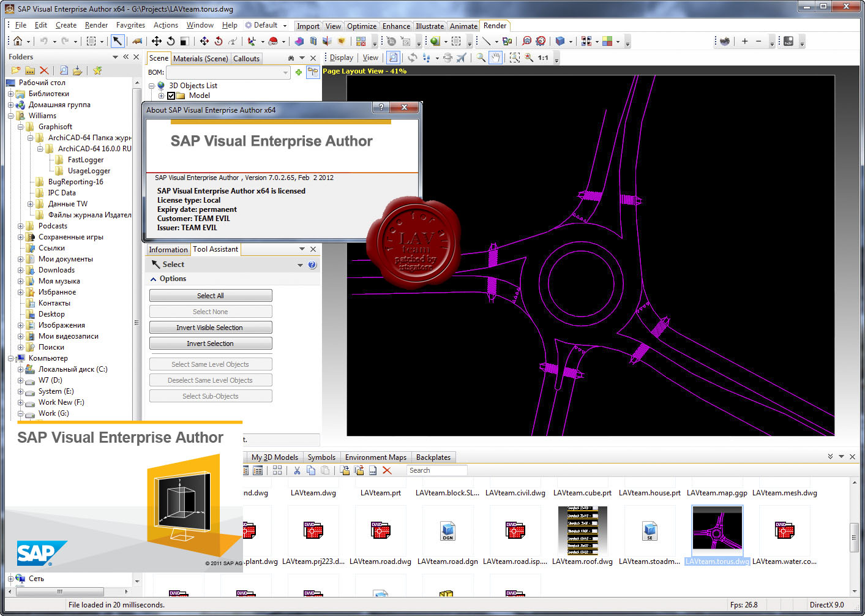This screenshot has width=865, height=616.
Task: Expand the Model node in the 3D Objects List
Action: pos(161,96)
